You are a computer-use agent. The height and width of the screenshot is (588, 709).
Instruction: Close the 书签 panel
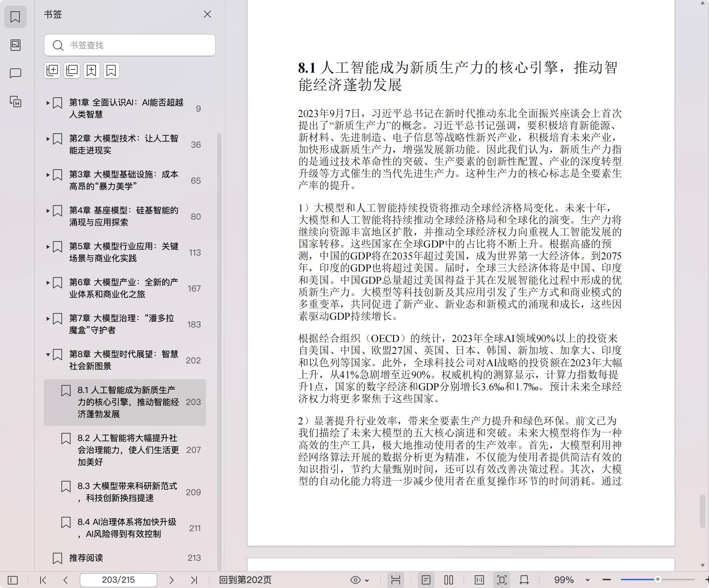[x=207, y=14]
